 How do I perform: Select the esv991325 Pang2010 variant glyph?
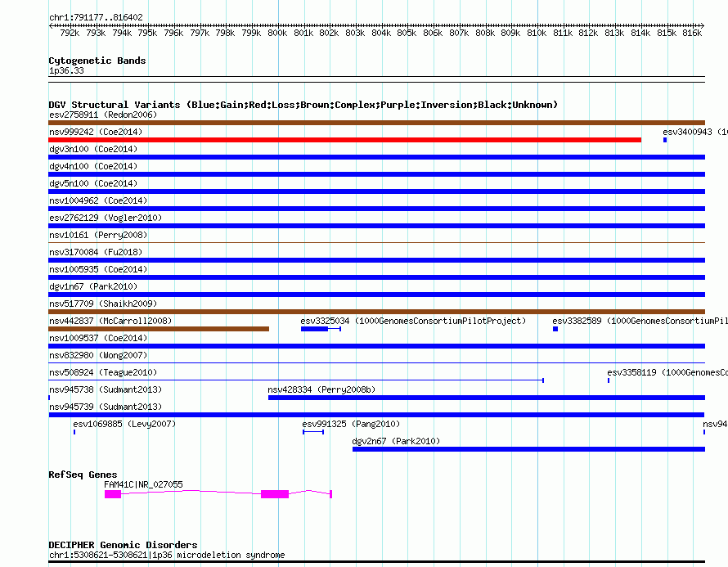click(x=313, y=432)
